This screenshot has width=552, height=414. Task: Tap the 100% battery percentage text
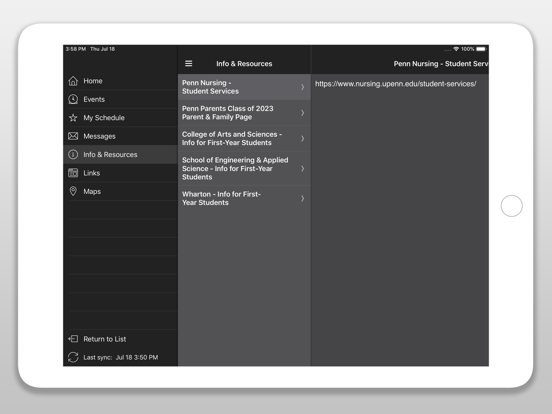point(468,49)
